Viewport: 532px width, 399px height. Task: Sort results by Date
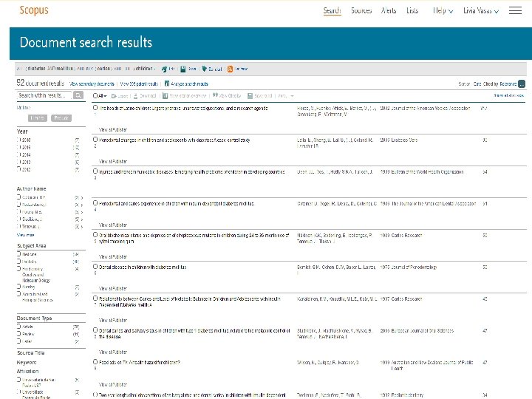point(477,83)
